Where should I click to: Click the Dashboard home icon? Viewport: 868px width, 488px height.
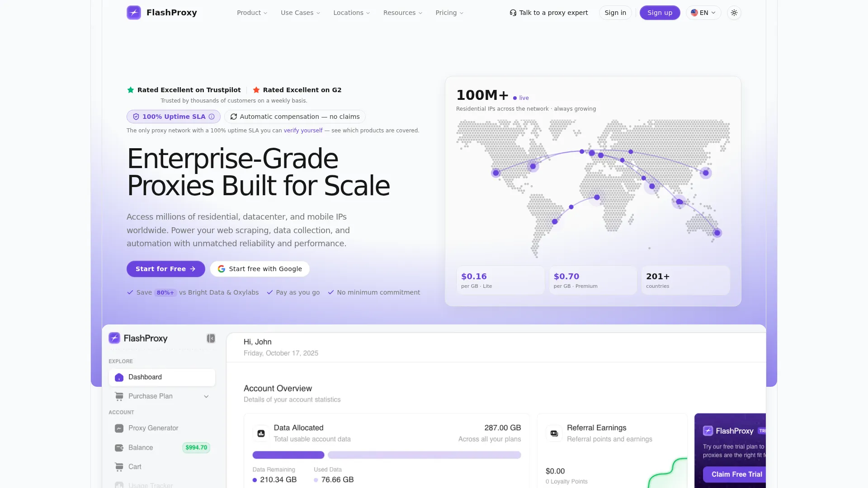119,377
